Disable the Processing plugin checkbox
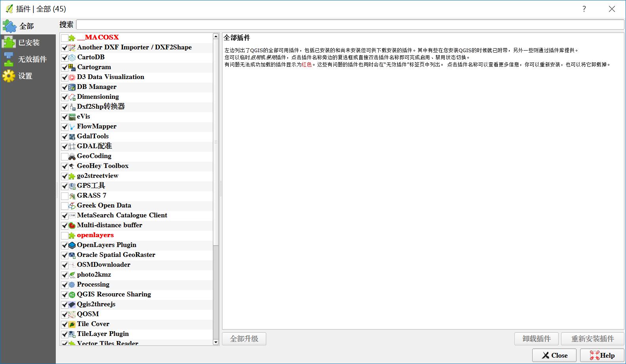Viewport: 626px width, 364px height. (64, 285)
